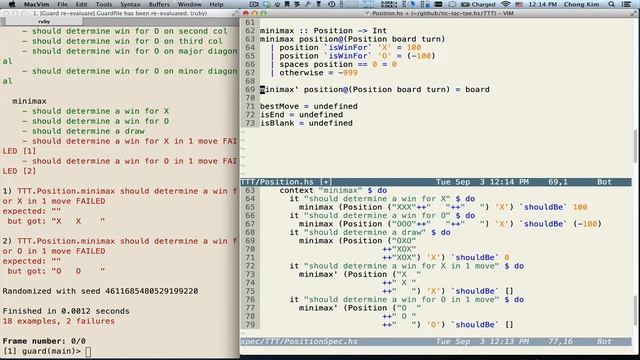
Task: Click 'Frame number: 0/0' in terminal
Action: [x=44, y=341]
